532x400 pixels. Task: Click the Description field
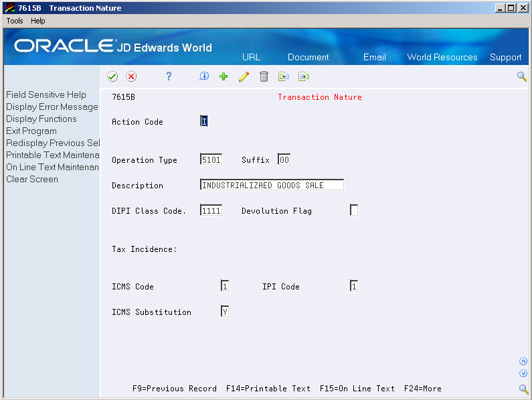pos(272,185)
